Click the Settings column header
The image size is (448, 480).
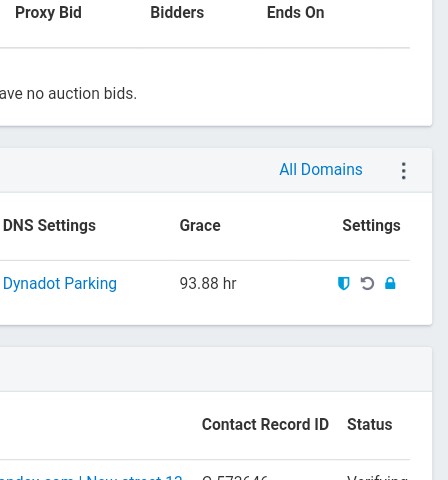pos(371,226)
